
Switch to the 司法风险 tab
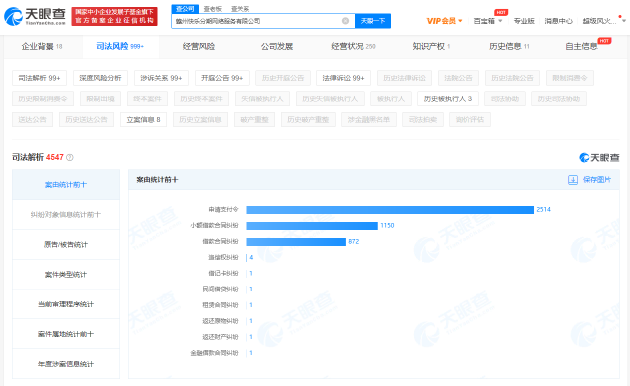[120, 47]
